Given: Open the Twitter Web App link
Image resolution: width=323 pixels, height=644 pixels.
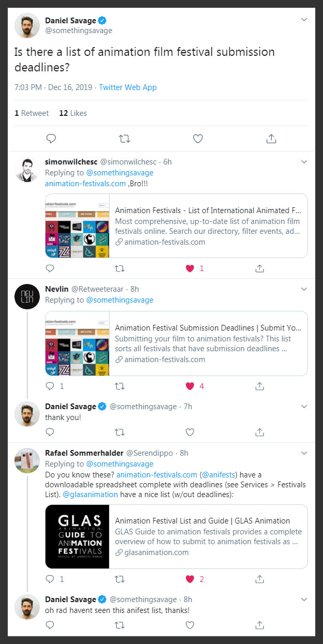Looking at the screenshot, I should pyautogui.click(x=128, y=87).
